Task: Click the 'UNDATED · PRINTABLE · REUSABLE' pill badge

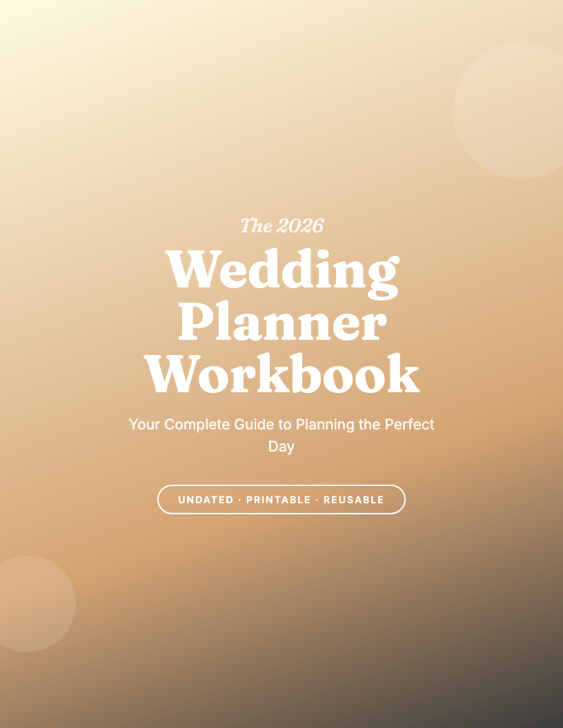Action: pos(281,500)
